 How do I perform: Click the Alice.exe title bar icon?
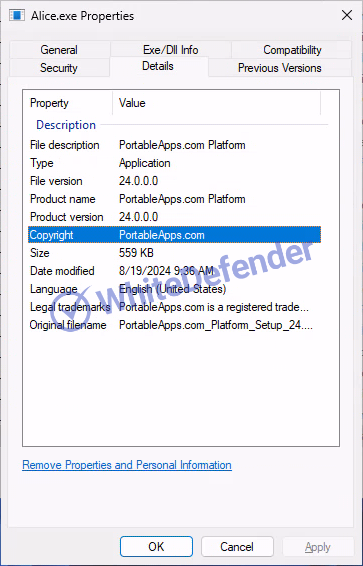coord(17,16)
